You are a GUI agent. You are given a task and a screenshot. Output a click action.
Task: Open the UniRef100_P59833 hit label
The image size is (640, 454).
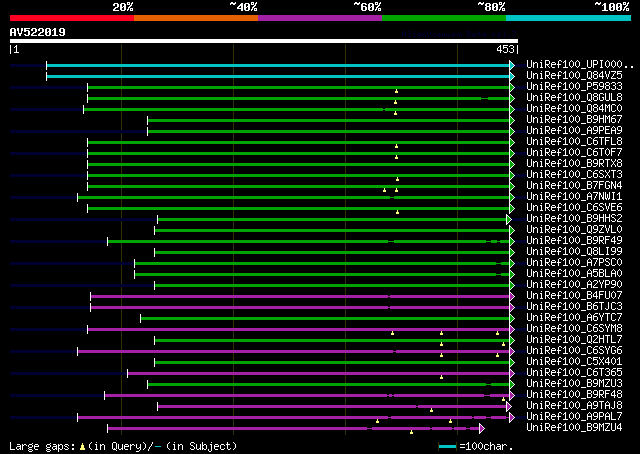pyautogui.click(x=574, y=87)
